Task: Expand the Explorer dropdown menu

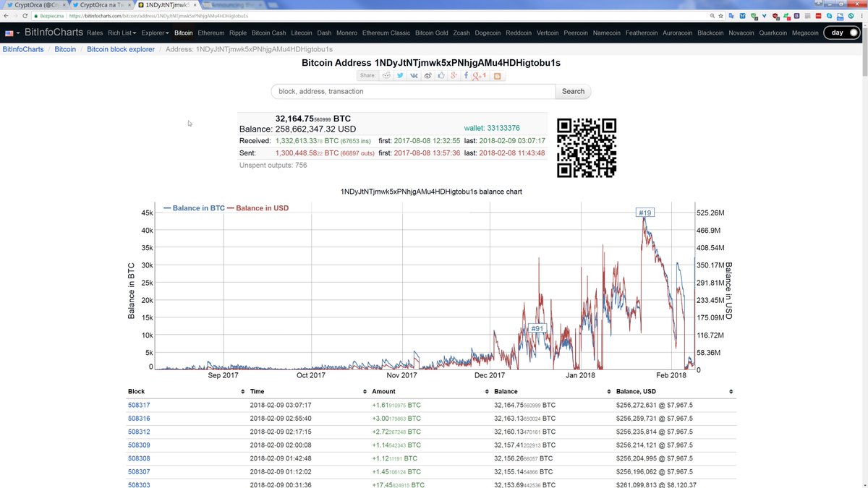Action: [155, 33]
